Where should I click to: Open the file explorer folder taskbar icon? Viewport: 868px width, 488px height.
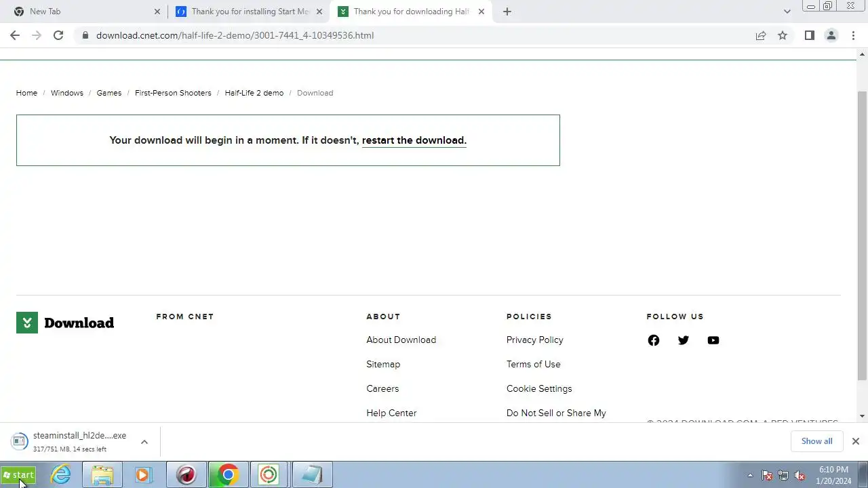102,475
